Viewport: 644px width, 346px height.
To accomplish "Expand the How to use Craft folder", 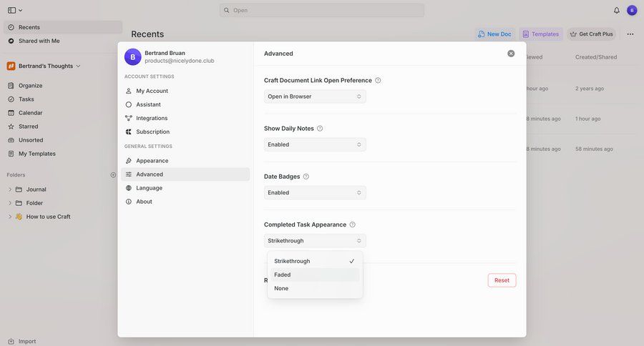I will 10,217.
